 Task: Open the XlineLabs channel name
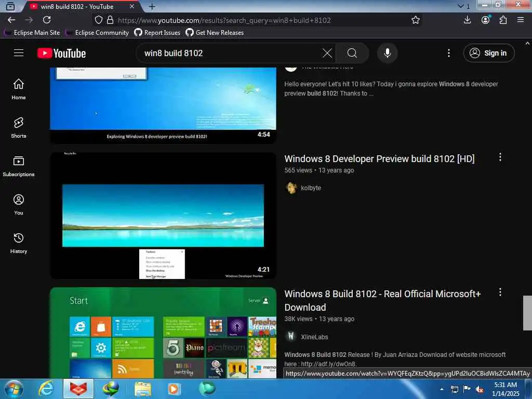[314, 337]
